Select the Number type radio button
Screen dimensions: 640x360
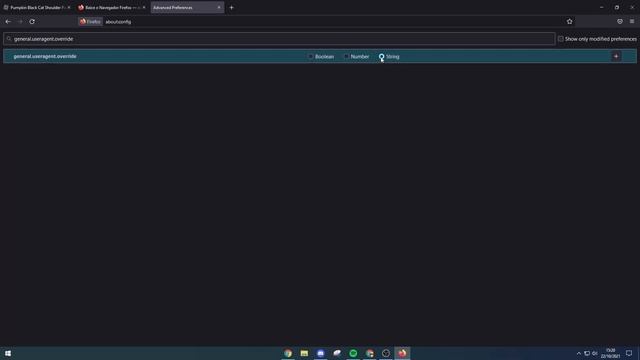pyautogui.click(x=346, y=56)
